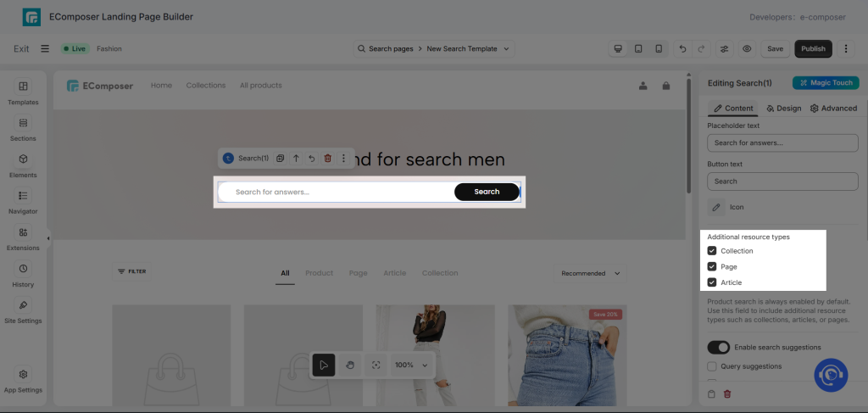The width and height of the screenshot is (868, 413).
Task: Check the Query suggestions box
Action: (712, 366)
